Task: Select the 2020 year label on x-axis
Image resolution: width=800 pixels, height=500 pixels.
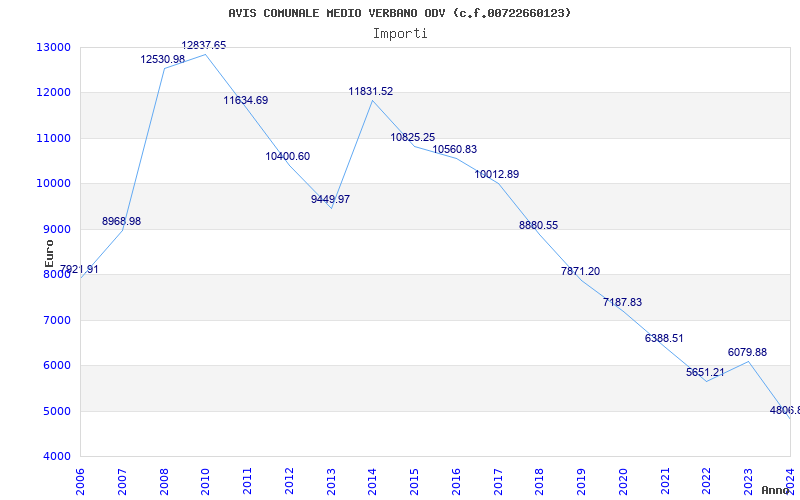Action: [623, 481]
